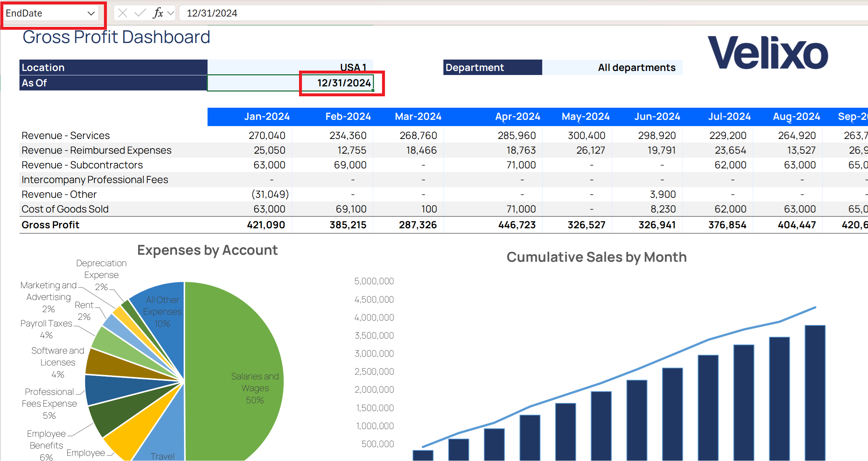
Task: Click the cancel (X) formula bar icon
Action: (x=123, y=13)
